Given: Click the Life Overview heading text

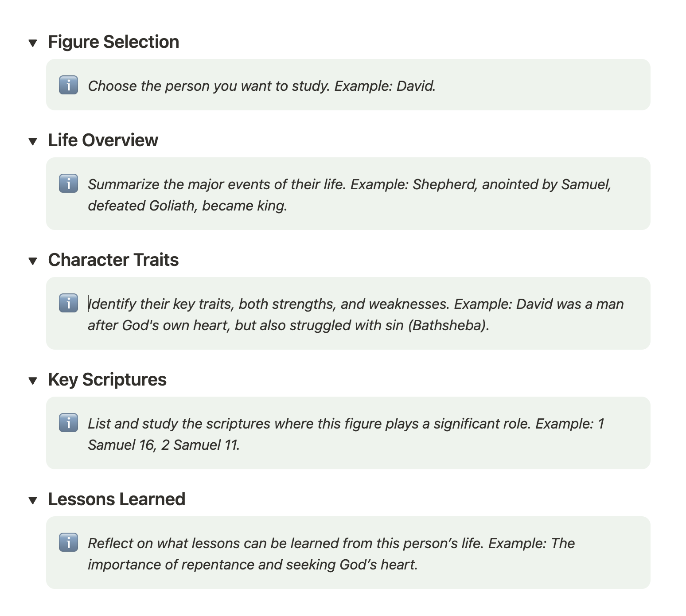Looking at the screenshot, I should pyautogui.click(x=103, y=140).
